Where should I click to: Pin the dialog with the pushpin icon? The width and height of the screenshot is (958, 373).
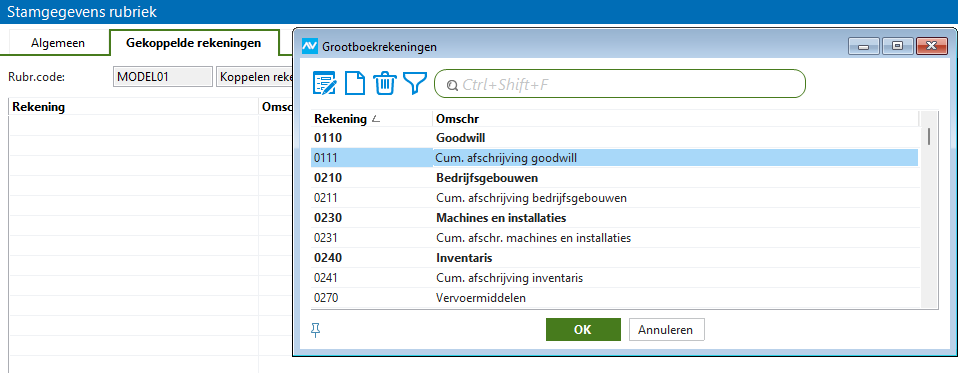tap(315, 330)
